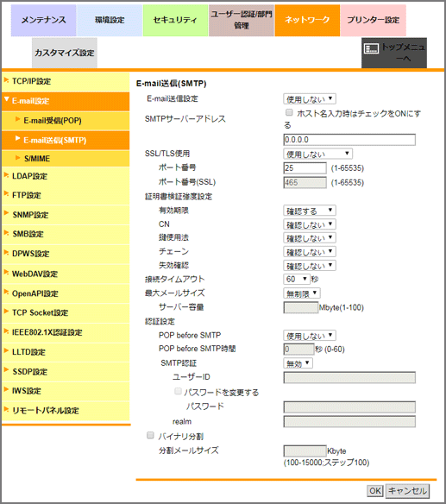Open the S/MIME submenu item
This screenshot has height=504, width=446.
point(66,159)
